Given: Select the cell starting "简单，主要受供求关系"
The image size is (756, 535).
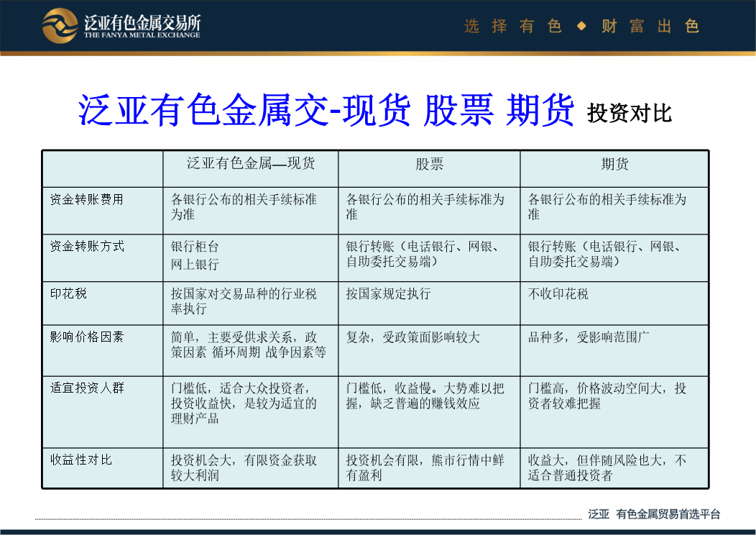Looking at the screenshot, I should point(251,351).
